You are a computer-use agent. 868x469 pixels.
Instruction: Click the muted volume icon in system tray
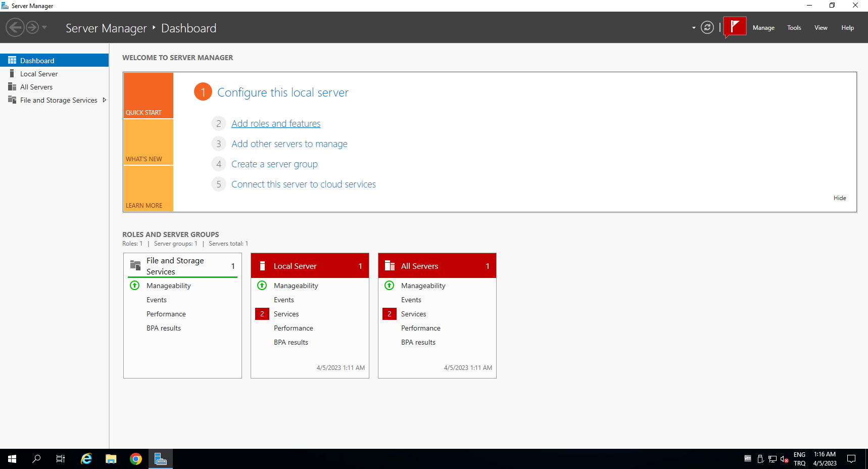(x=785, y=459)
